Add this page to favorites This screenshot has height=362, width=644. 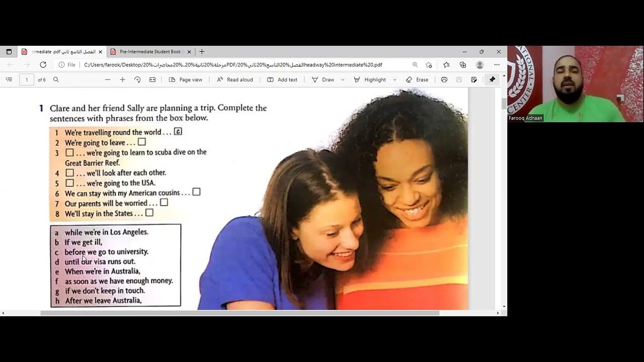(x=429, y=65)
